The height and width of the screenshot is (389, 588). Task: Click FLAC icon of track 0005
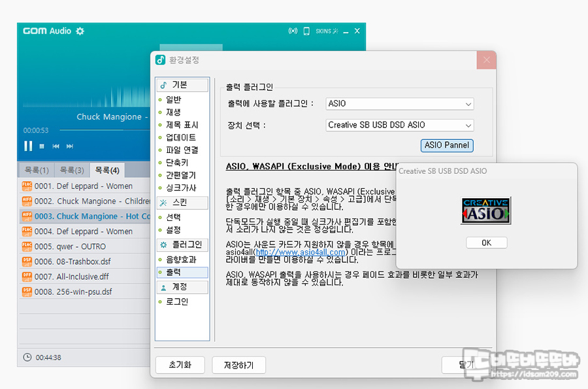coord(27,246)
